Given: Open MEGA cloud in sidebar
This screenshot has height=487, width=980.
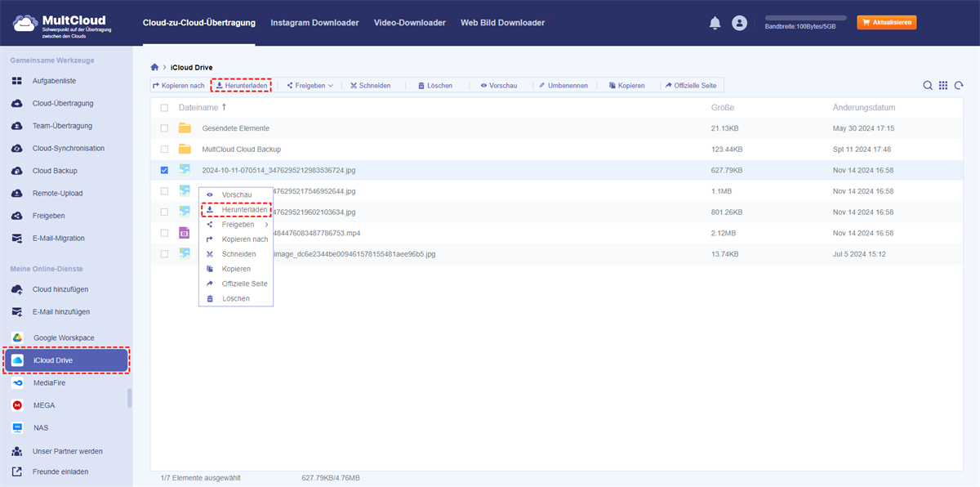Looking at the screenshot, I should 44,405.
